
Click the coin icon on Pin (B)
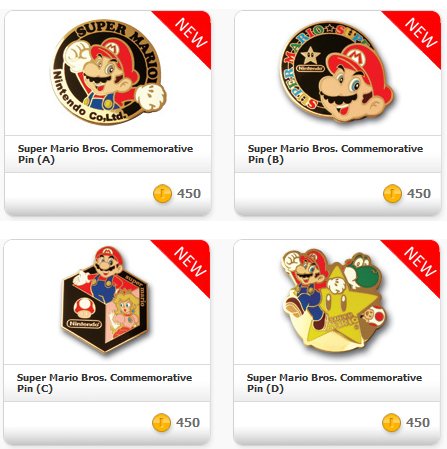(392, 193)
